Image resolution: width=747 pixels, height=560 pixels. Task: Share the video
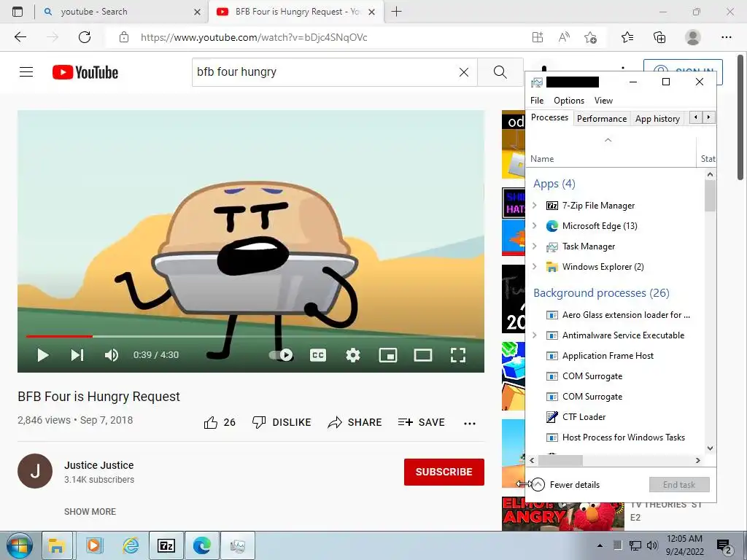[355, 422]
